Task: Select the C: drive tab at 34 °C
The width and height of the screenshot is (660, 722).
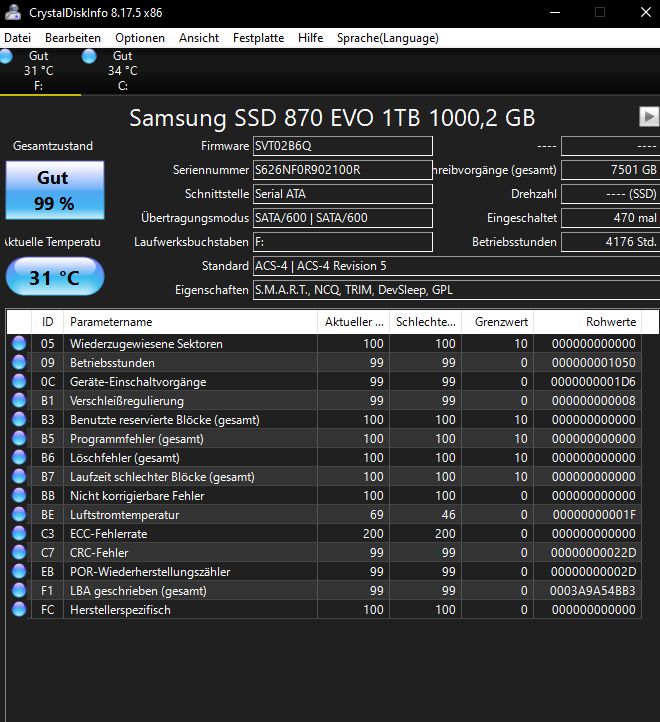Action: 123,70
